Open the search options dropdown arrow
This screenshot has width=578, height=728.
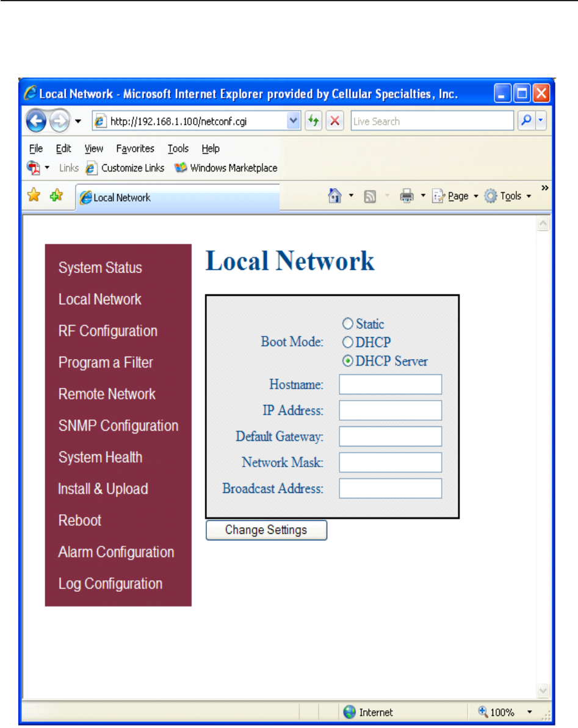point(541,121)
